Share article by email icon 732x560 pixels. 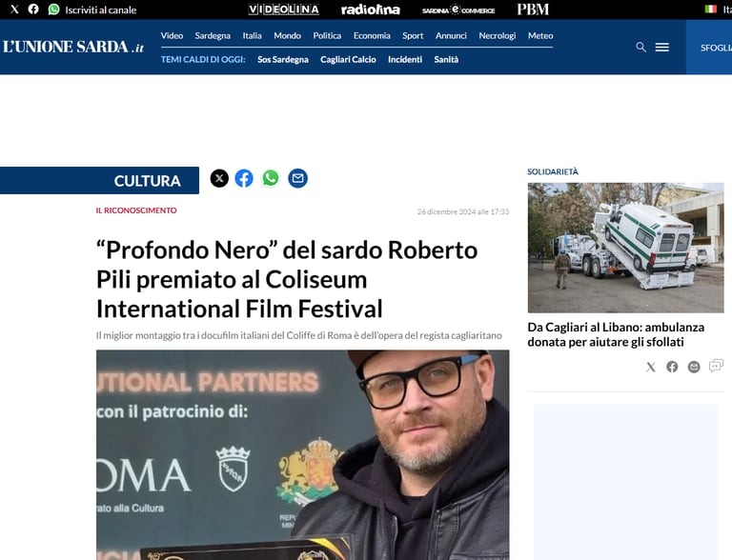click(x=297, y=178)
